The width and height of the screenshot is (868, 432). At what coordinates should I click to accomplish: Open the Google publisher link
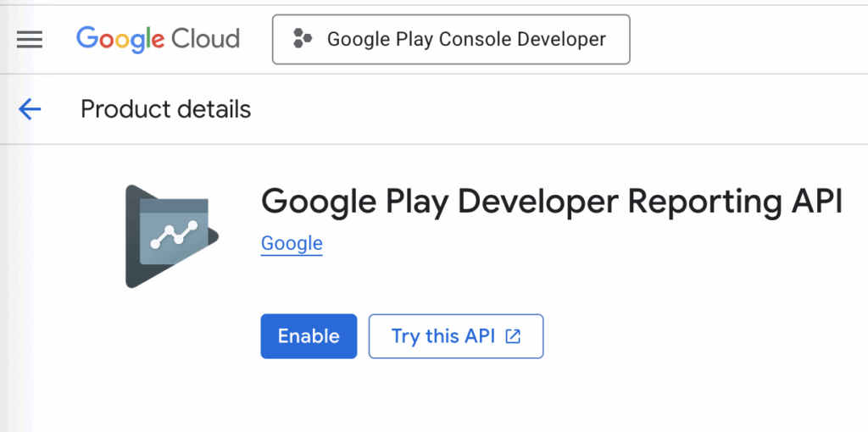pos(292,244)
